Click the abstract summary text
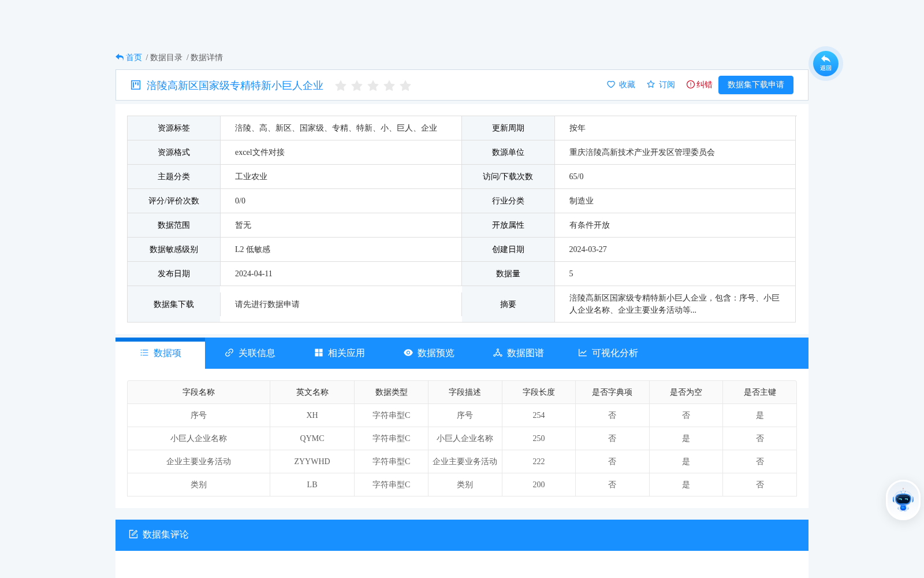 point(675,304)
